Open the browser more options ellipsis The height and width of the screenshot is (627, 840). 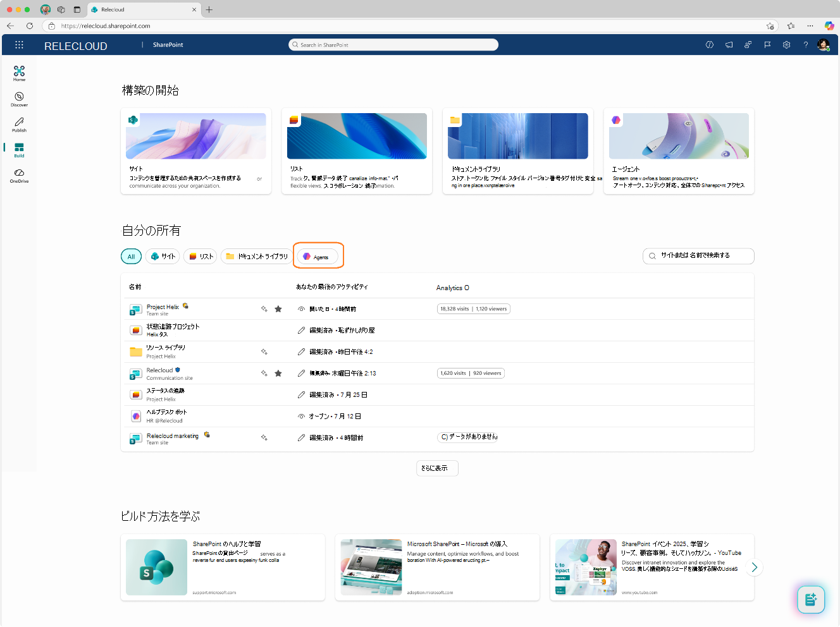coord(810,26)
